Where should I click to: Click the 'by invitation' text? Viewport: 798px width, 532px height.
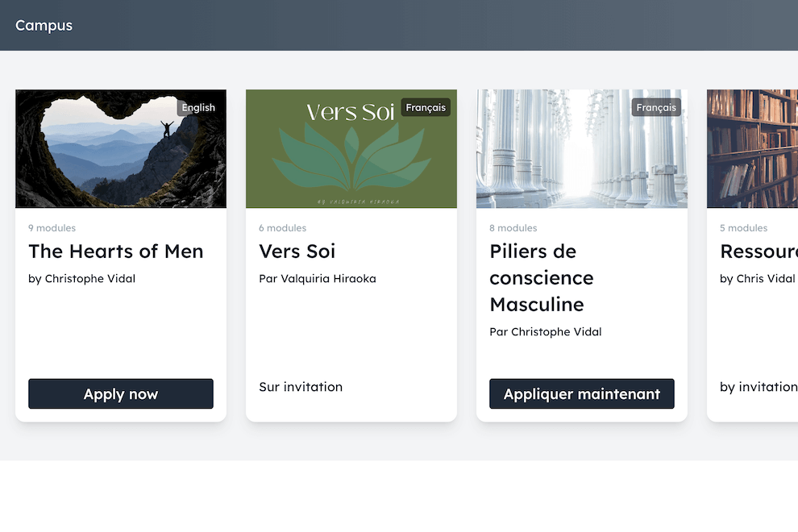click(x=759, y=387)
